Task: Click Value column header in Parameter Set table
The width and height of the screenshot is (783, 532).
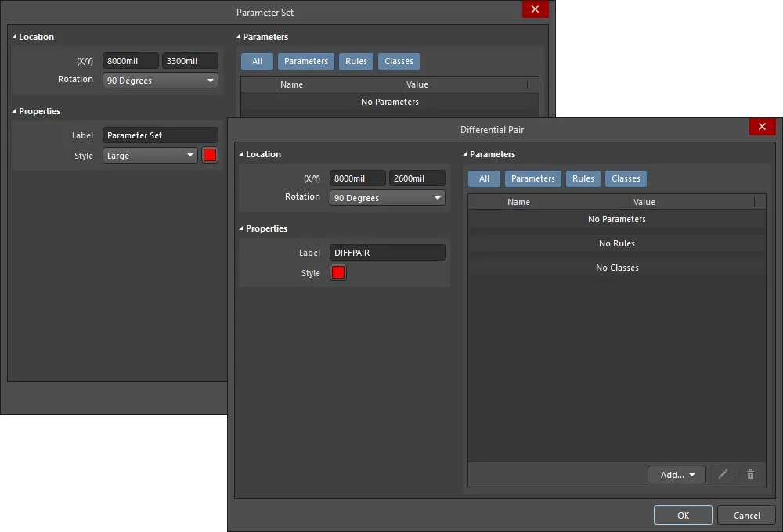Action: (x=465, y=84)
